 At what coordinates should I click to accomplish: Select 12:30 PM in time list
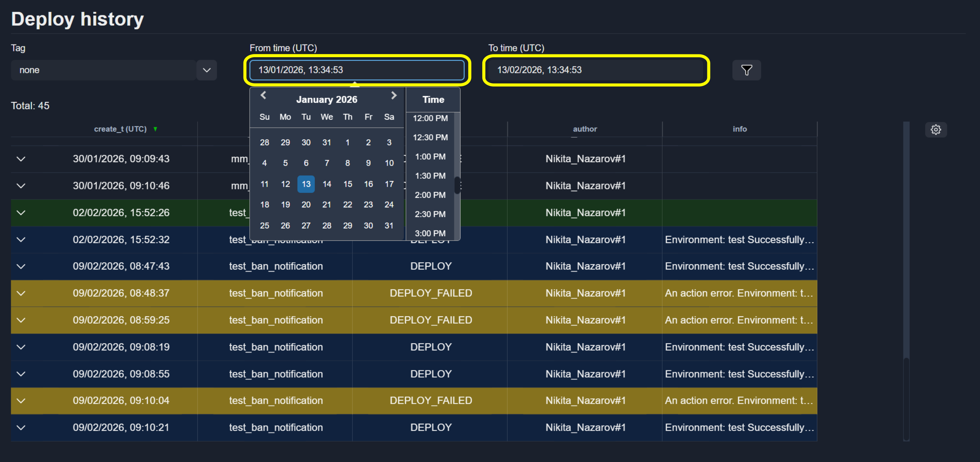pyautogui.click(x=430, y=137)
